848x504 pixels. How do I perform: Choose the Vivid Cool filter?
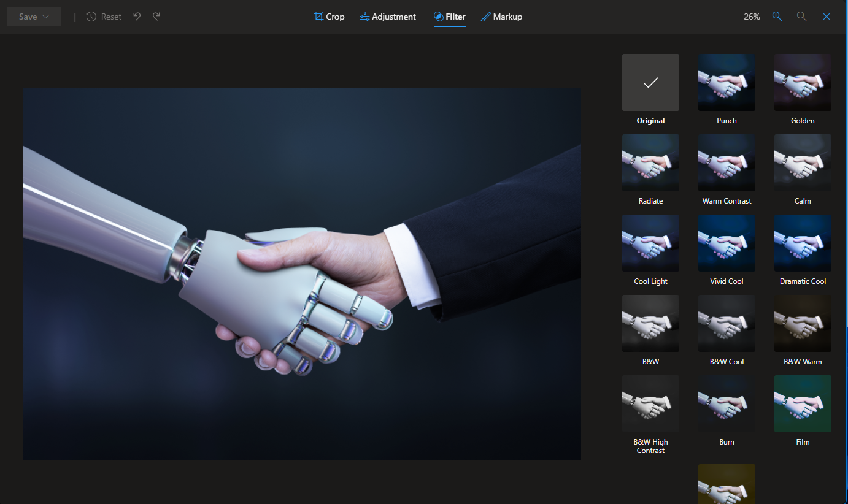click(727, 243)
